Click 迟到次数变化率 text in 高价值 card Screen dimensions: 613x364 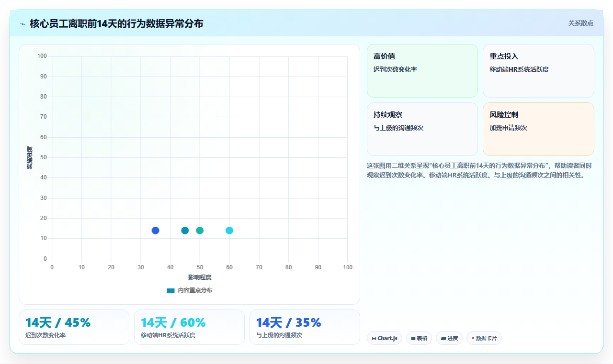coord(395,69)
